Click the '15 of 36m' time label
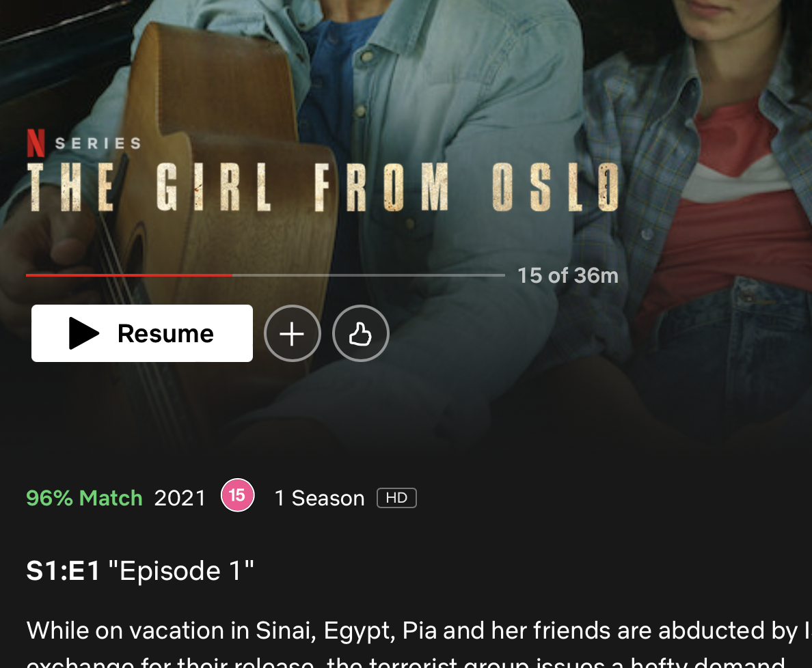 click(x=568, y=276)
